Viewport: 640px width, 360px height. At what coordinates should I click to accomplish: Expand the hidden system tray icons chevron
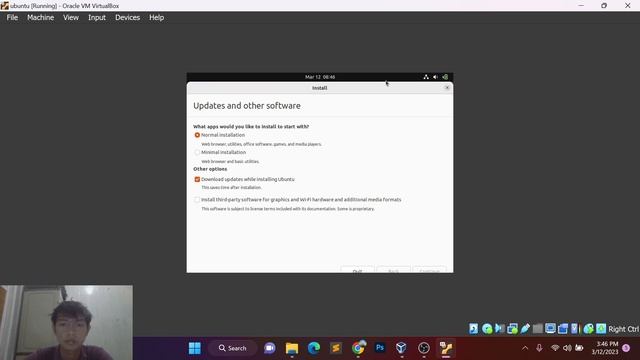click(x=525, y=348)
